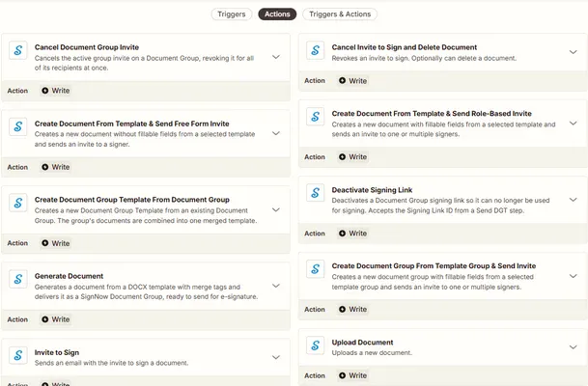Expand the Send Role-Based Invite card

coord(573,124)
